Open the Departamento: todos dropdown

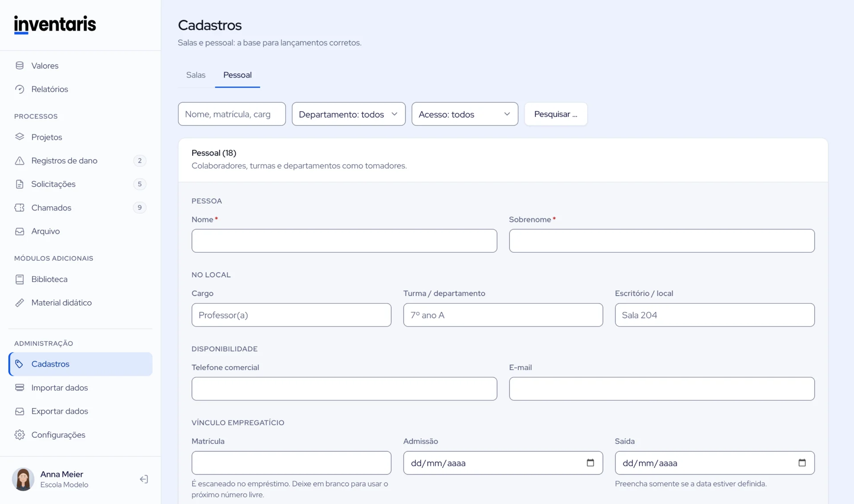[x=349, y=114]
